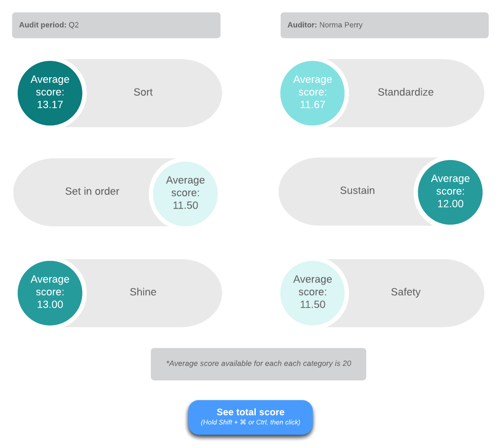This screenshot has width=499, height=448.
Task: Click the Safety 11.50 score circle
Action: pos(313,293)
